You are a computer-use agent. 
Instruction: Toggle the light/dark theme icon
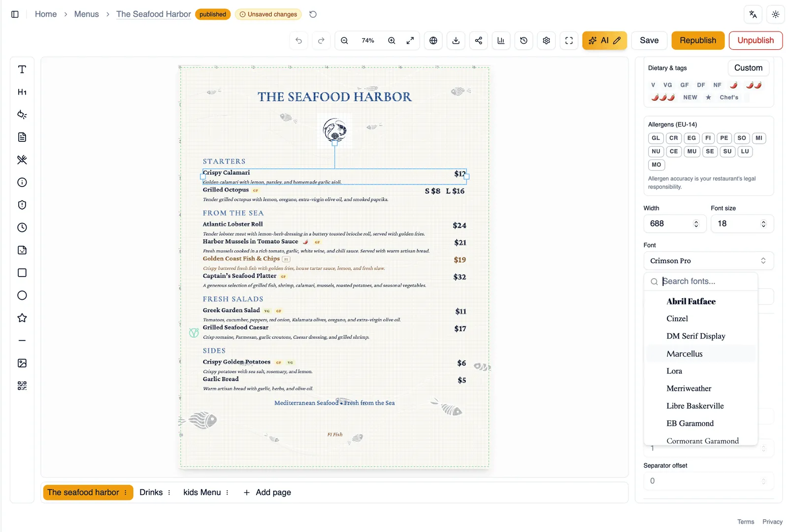coord(776,14)
